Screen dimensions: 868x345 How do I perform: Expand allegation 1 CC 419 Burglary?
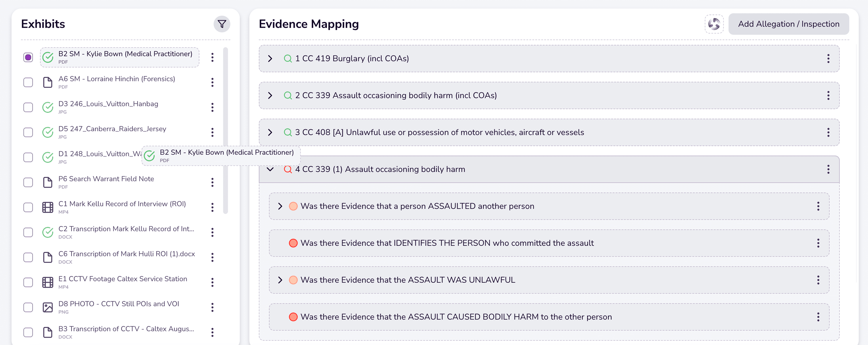click(x=270, y=59)
